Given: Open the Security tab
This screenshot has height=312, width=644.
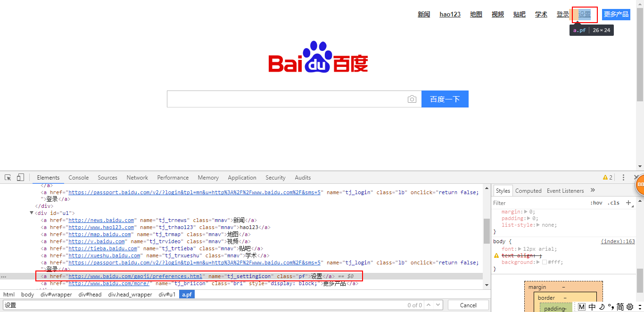Looking at the screenshot, I should pyautogui.click(x=275, y=178).
